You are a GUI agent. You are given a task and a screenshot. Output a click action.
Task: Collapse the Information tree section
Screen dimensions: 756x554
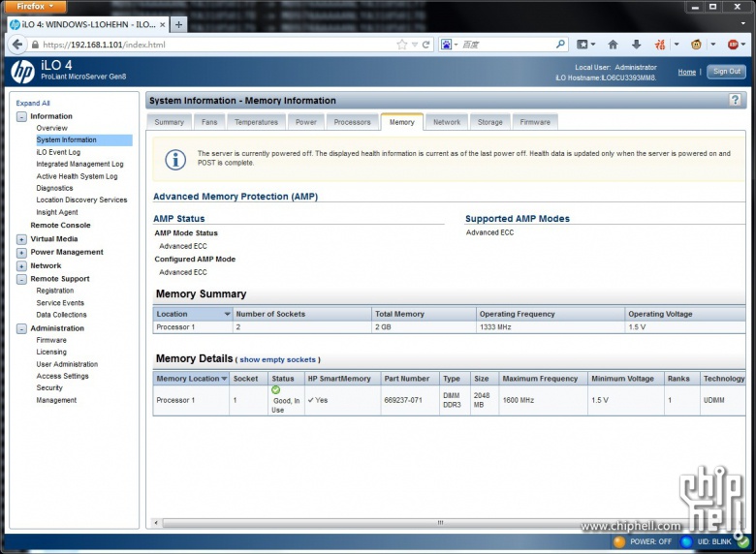click(21, 116)
